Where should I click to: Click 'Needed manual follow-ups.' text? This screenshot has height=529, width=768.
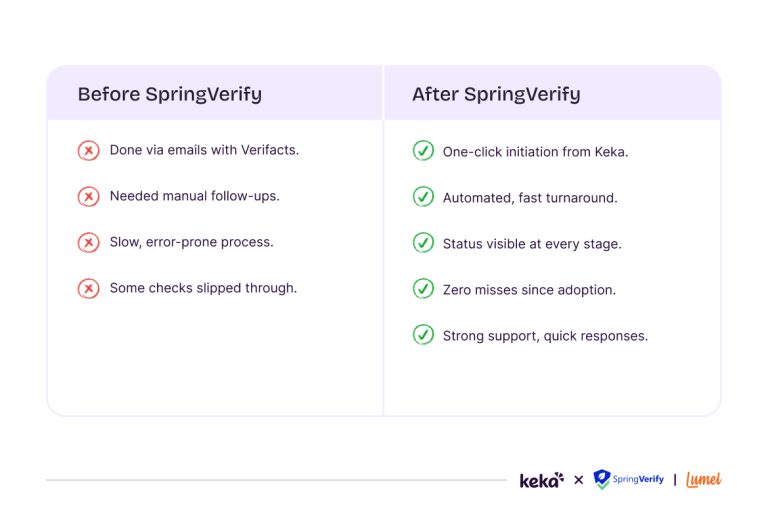click(194, 197)
